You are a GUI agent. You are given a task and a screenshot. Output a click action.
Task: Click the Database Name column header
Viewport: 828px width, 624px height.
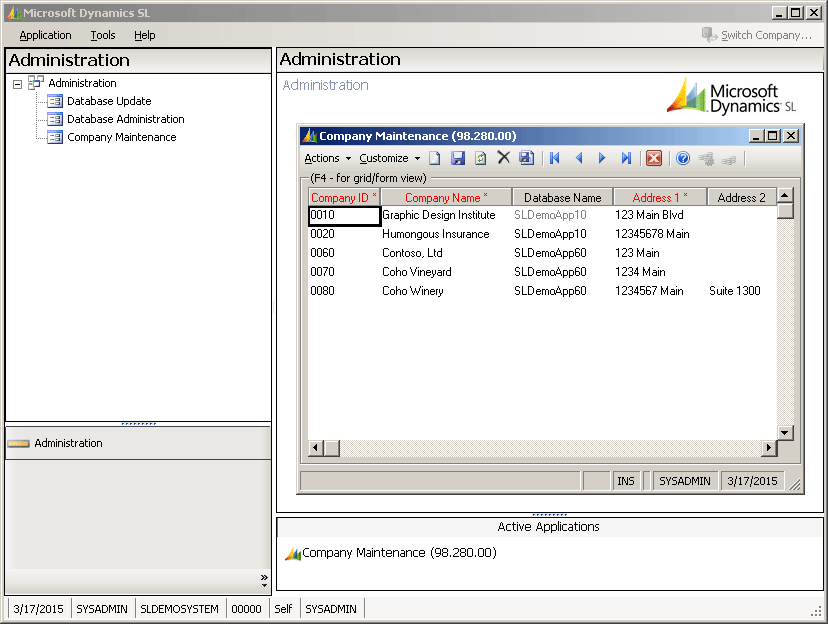[562, 197]
